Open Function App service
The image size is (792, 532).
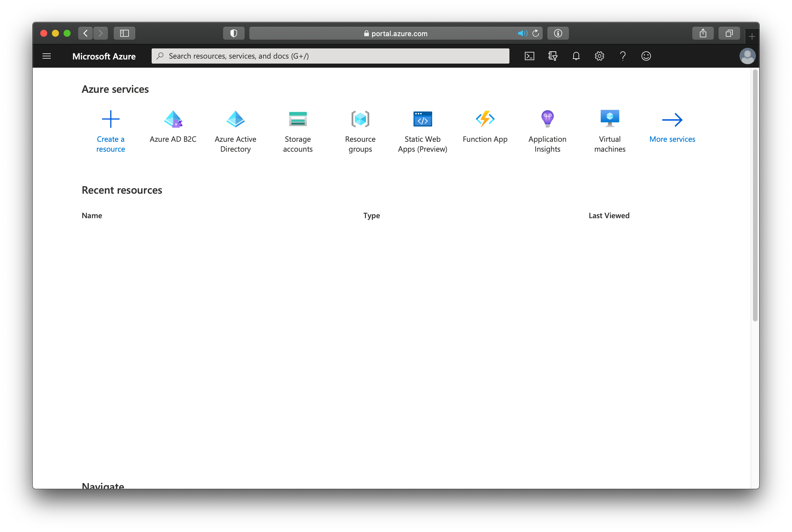coord(485,126)
